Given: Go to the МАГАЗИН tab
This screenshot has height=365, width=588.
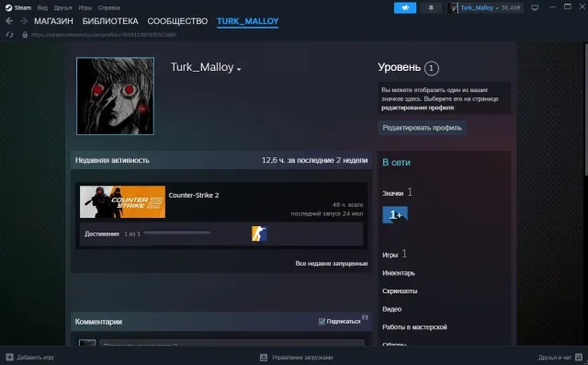Looking at the screenshot, I should (53, 21).
